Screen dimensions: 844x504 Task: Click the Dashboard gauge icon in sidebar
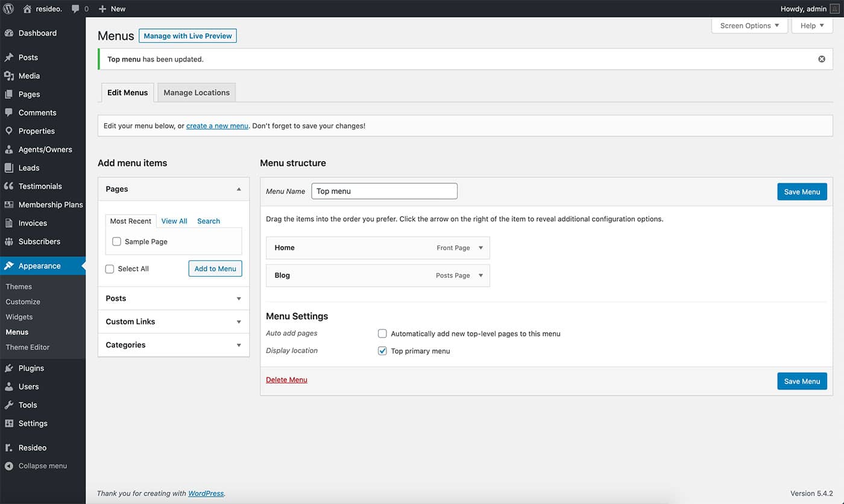click(9, 33)
